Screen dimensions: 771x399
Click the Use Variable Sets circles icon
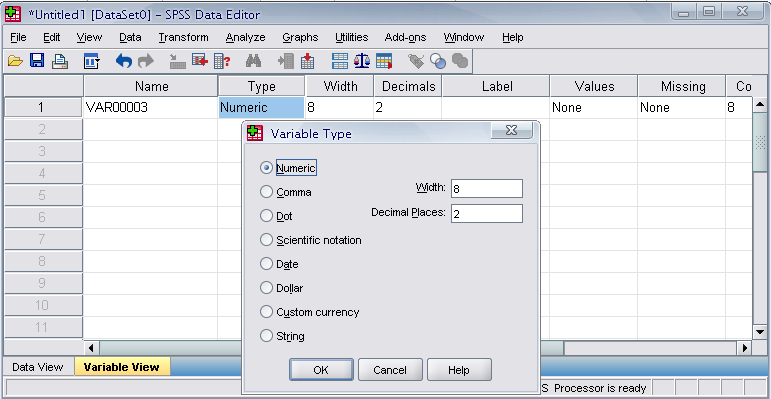pyautogui.click(x=438, y=61)
